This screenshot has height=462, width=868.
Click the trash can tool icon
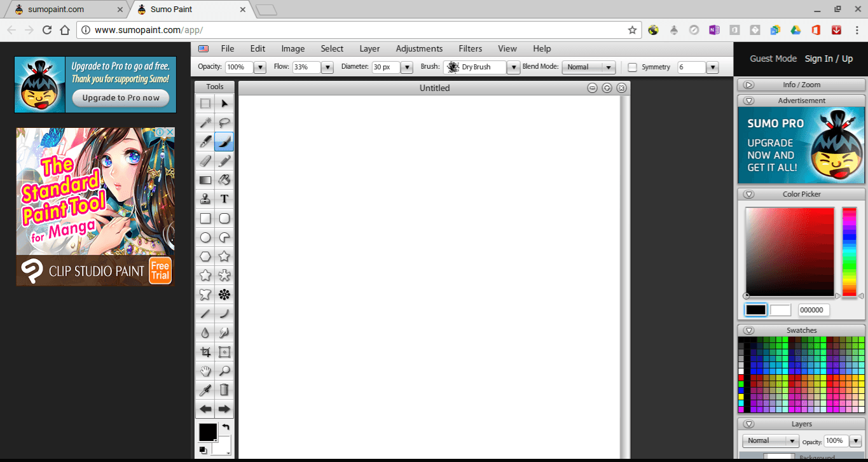click(x=224, y=390)
